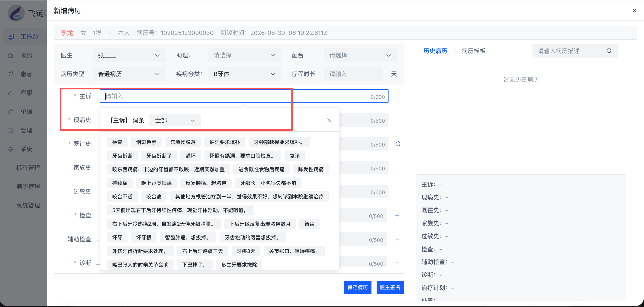Select the 牙疼3天 phrase tag
The height and width of the screenshot is (307, 644).
click(246, 251)
